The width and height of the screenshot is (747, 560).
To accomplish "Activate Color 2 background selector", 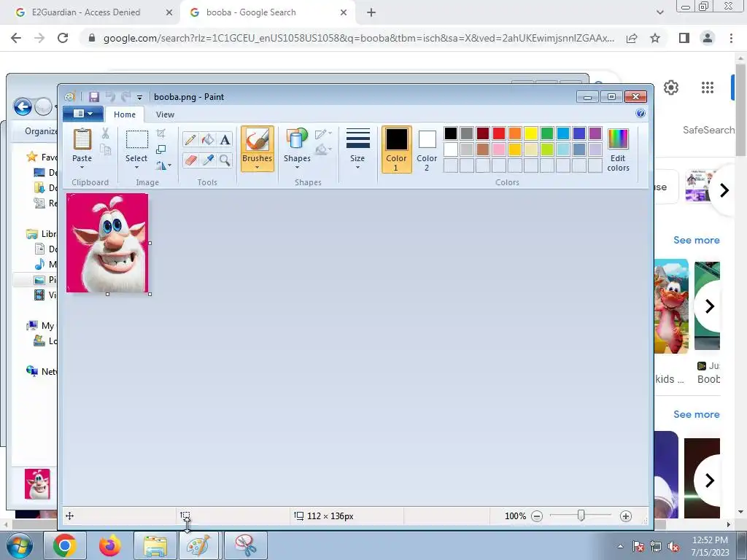I will tap(427, 149).
